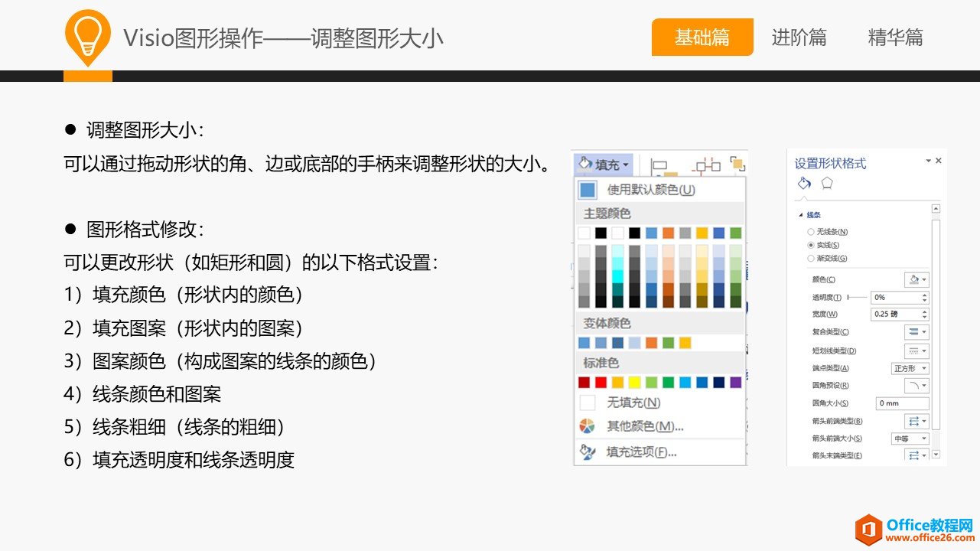Close the 设置形状格式 pane with X

pyautogui.click(x=939, y=161)
